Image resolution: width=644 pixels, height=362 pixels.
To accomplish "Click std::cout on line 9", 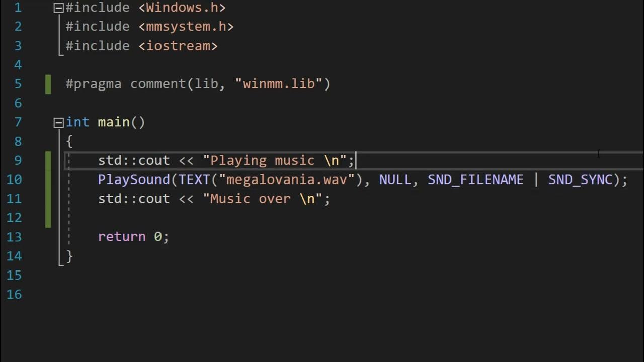I will pyautogui.click(x=134, y=160).
